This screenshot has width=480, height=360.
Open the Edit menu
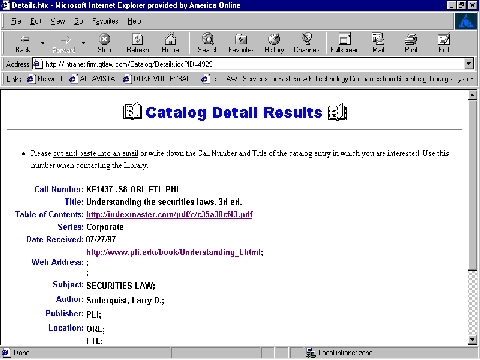(x=35, y=21)
